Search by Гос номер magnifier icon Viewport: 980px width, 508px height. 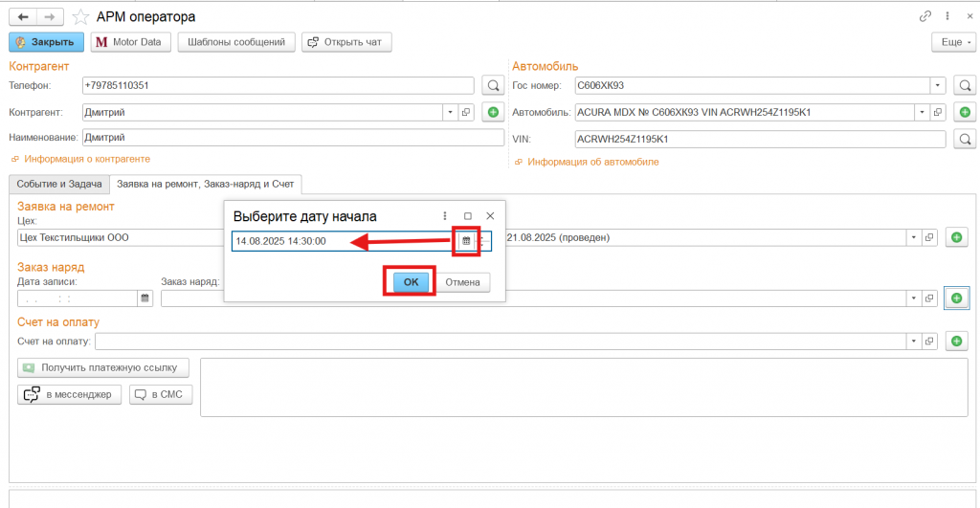966,85
